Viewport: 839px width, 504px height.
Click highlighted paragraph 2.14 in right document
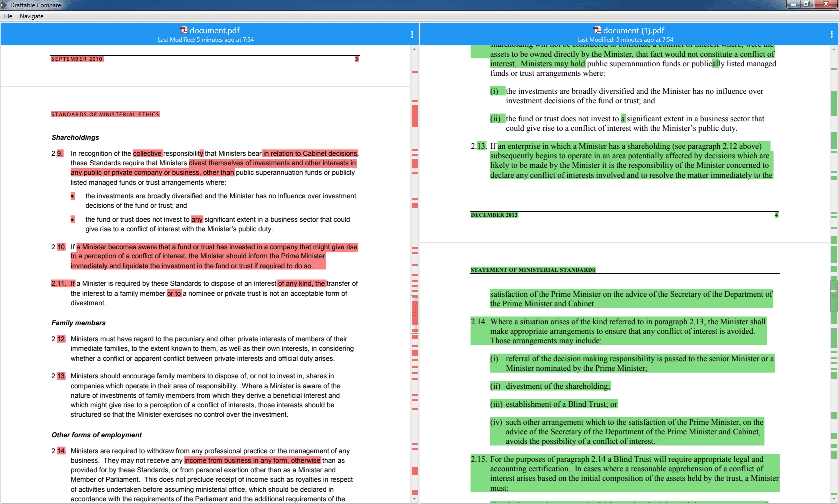point(618,331)
